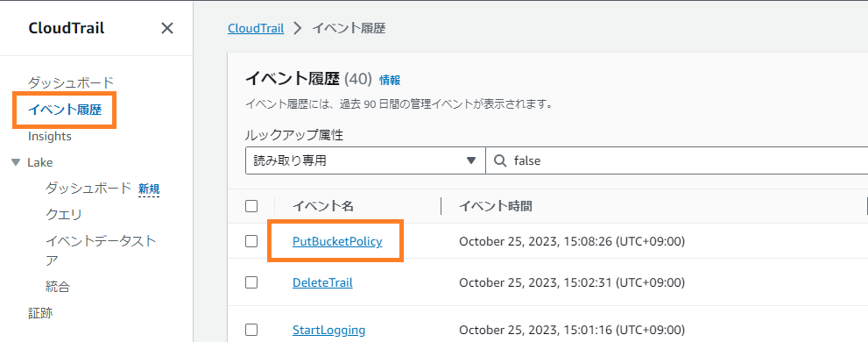The width and height of the screenshot is (868, 342).
Task: Select イベント履歴 in the sidebar
Action: point(65,110)
